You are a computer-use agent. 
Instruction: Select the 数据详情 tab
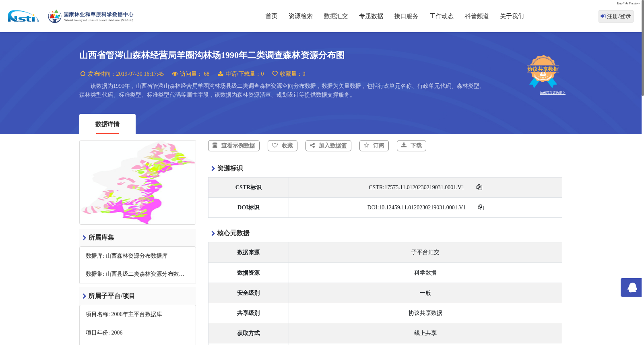pyautogui.click(x=107, y=124)
